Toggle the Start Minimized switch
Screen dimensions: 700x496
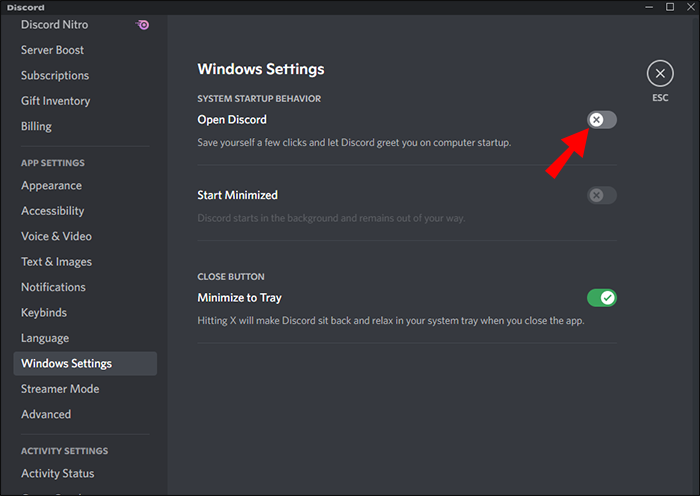click(602, 195)
